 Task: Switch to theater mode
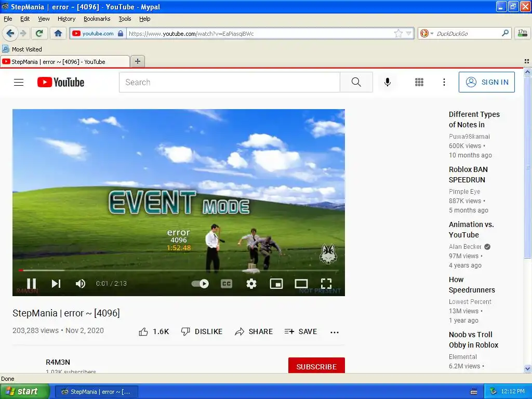tap(301, 283)
